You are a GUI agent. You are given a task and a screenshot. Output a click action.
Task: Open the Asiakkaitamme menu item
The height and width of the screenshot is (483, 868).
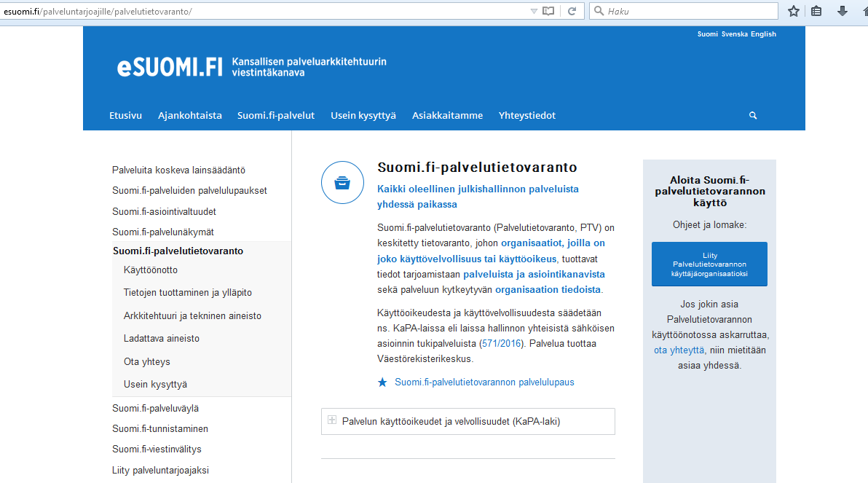point(447,115)
